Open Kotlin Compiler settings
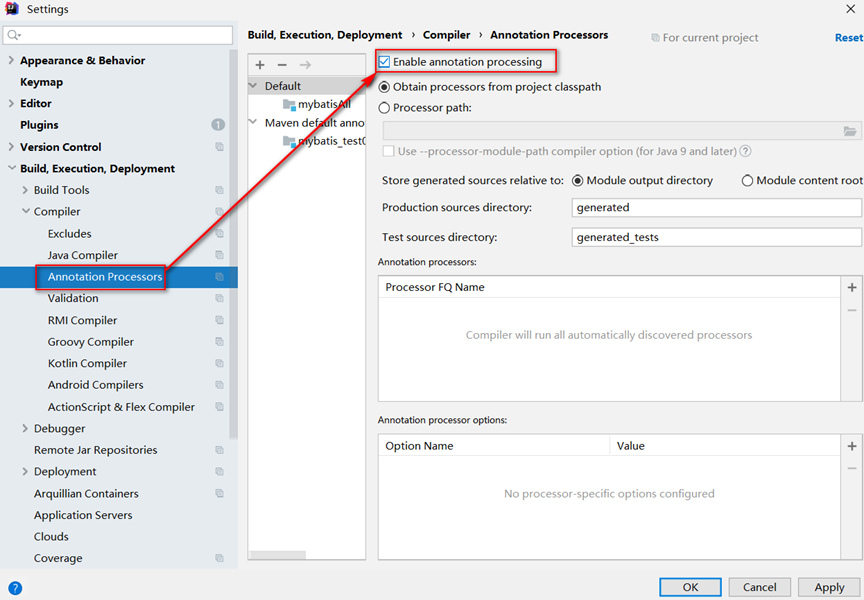This screenshot has width=864, height=600. pos(87,363)
